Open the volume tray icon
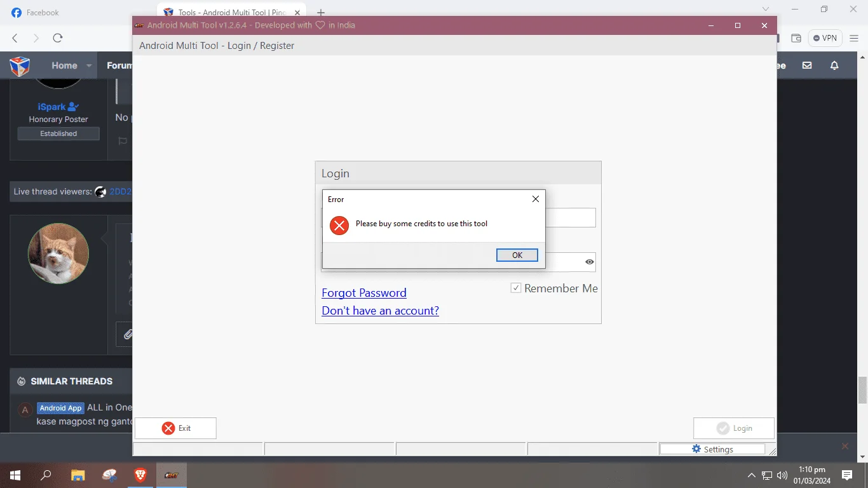This screenshot has height=488, width=868. pyautogui.click(x=782, y=475)
